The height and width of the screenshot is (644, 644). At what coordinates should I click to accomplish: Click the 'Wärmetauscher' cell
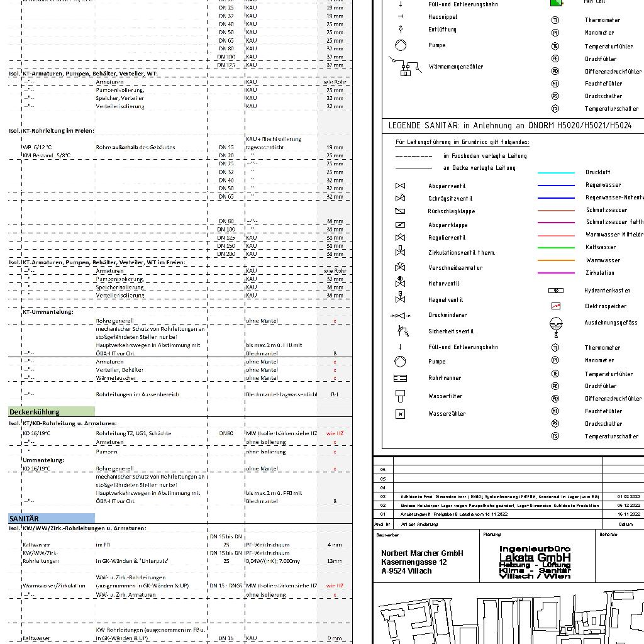pos(116,378)
